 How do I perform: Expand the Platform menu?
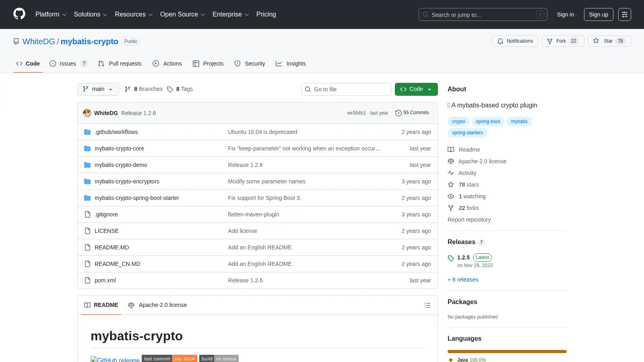pos(51,14)
